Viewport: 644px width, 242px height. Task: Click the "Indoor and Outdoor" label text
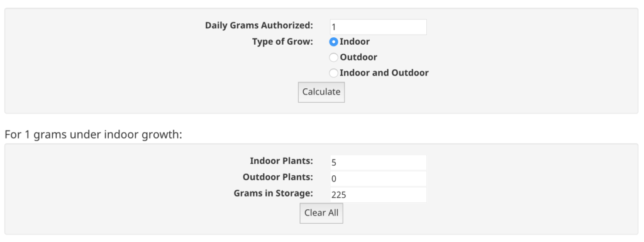tap(384, 73)
